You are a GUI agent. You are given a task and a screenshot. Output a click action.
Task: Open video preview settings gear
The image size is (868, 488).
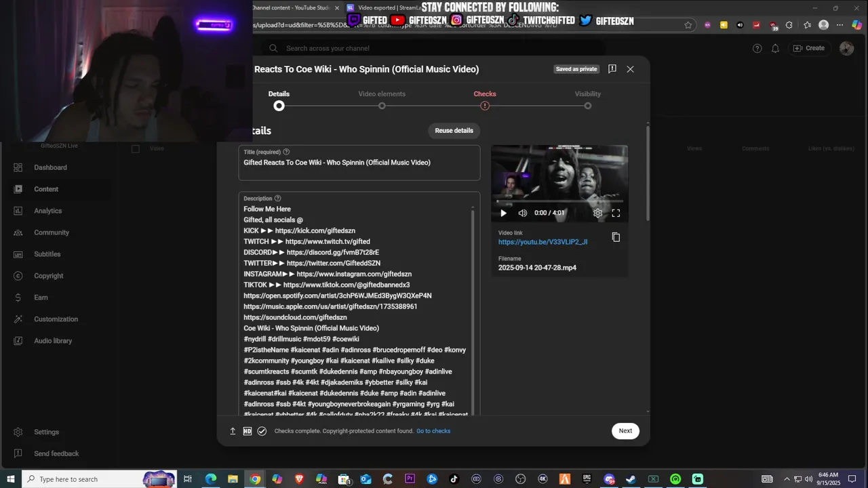597,213
